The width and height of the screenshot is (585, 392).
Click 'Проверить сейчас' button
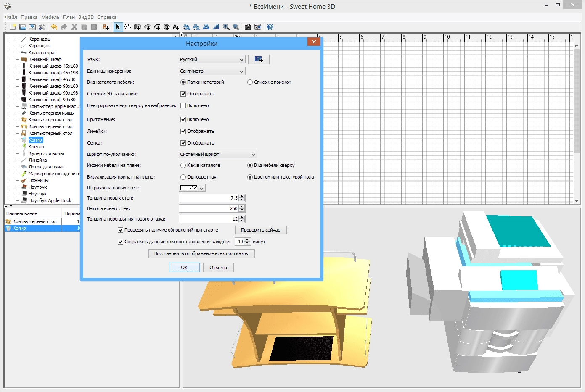(x=261, y=230)
